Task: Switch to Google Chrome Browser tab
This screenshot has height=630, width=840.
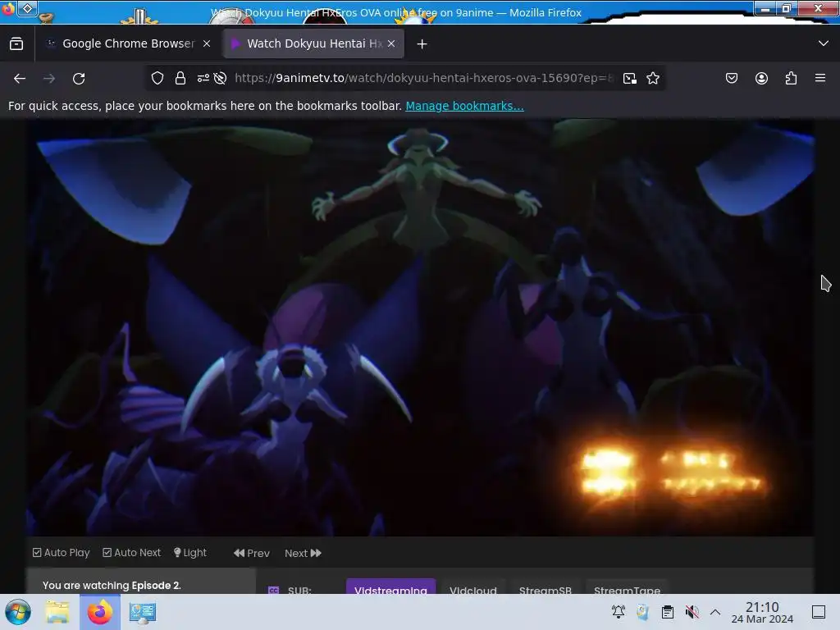Action: point(129,43)
